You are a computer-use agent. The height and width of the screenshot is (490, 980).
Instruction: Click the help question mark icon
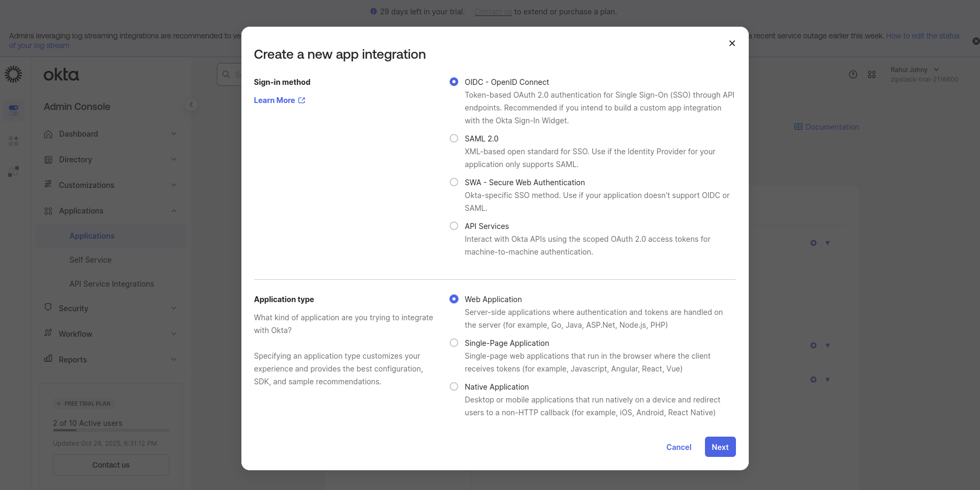coord(853,75)
